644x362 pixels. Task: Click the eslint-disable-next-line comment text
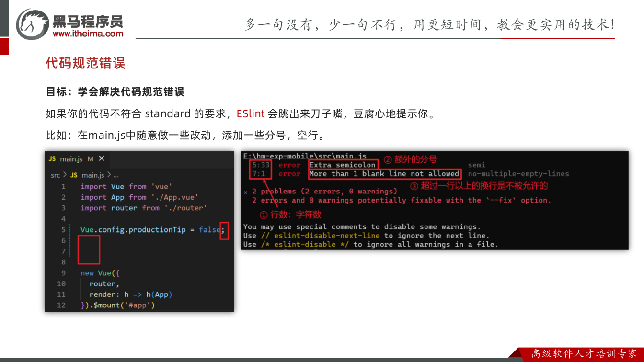pos(321,236)
